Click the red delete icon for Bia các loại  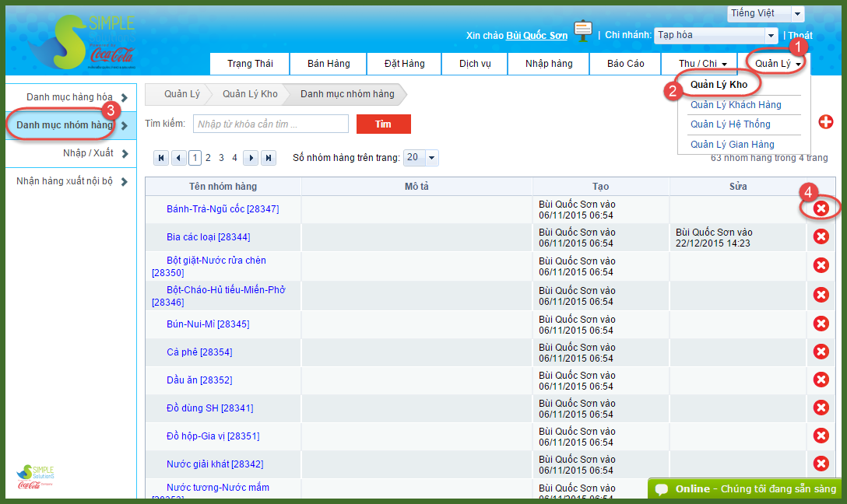tap(821, 237)
